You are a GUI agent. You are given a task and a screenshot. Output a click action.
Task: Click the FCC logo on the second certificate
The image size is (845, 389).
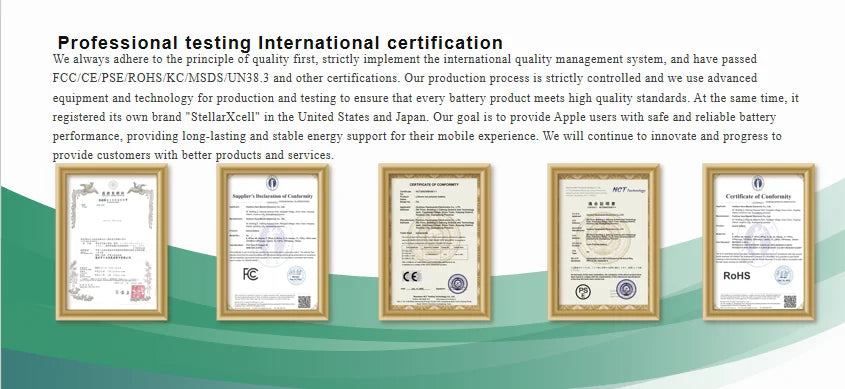250,274
